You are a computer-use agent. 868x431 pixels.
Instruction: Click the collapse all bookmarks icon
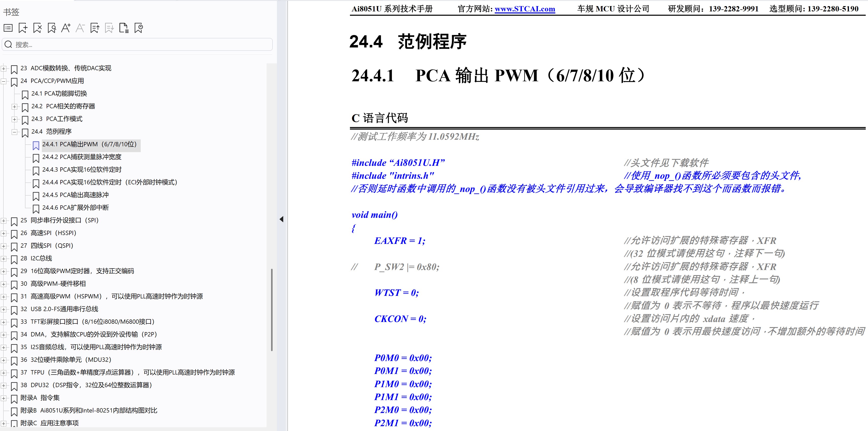pos(138,28)
